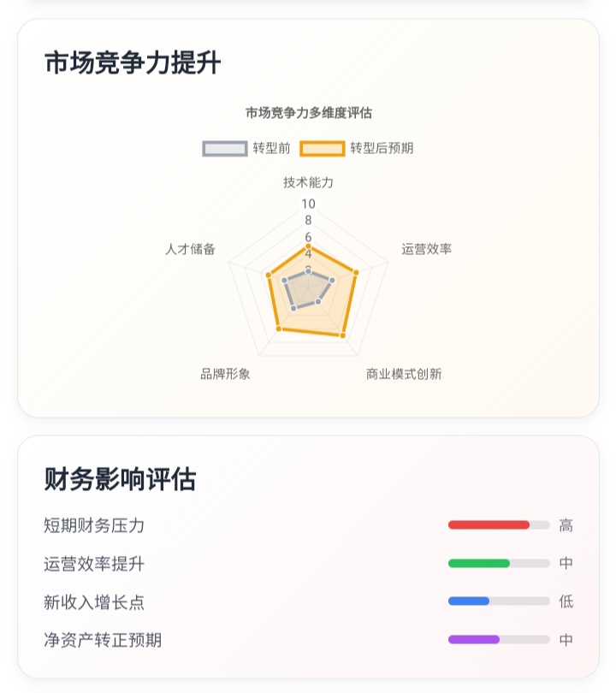Click orange data point on 人才储备 axis
The width and height of the screenshot is (616, 693).
pos(269,275)
